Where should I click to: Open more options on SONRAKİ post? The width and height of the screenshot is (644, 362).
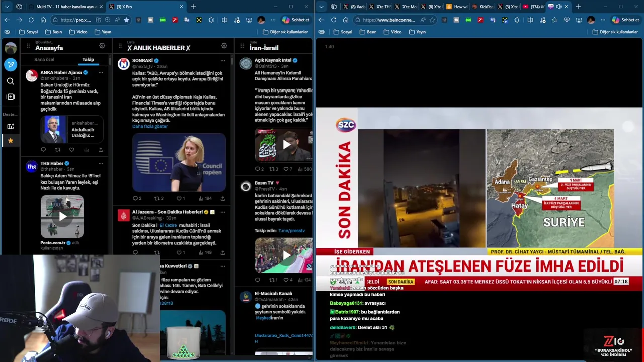(223, 60)
